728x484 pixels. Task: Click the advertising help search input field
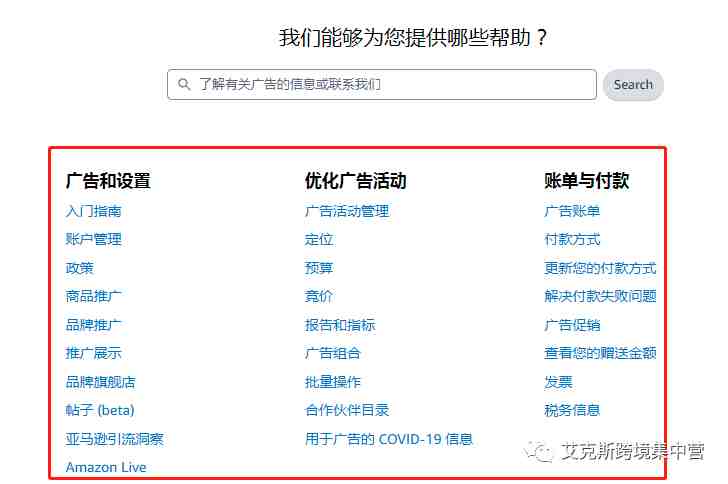click(x=382, y=85)
